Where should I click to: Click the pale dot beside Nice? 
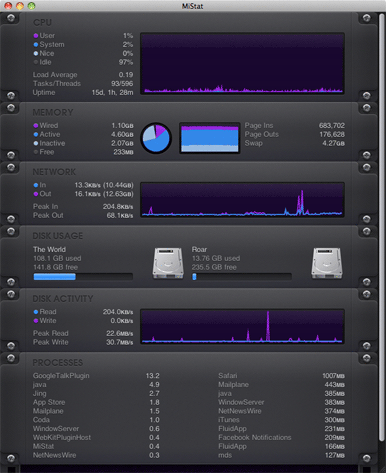click(x=36, y=53)
